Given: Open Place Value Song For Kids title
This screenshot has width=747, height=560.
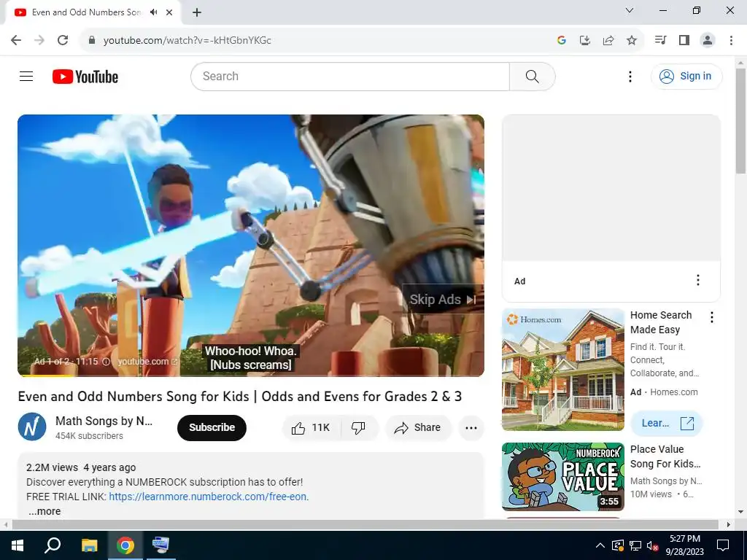Looking at the screenshot, I should pyautogui.click(x=665, y=456).
